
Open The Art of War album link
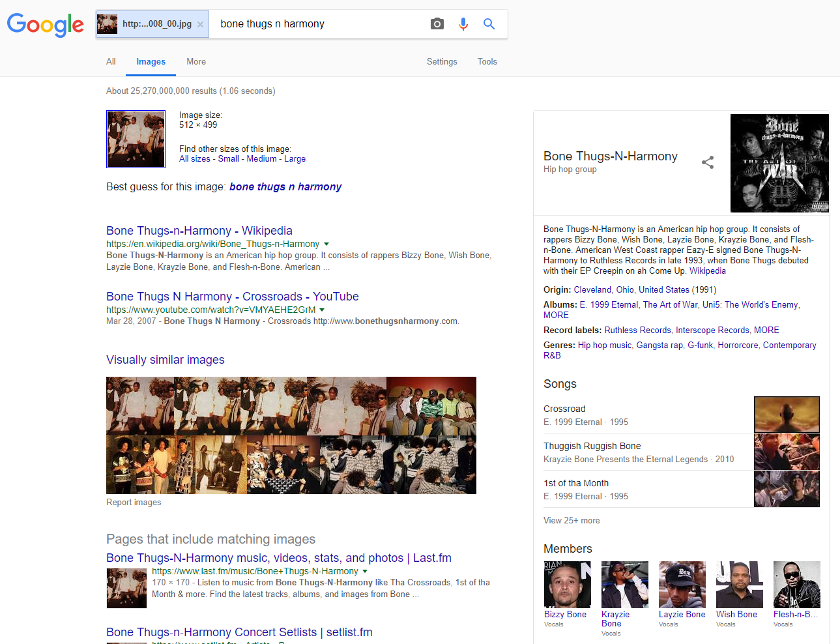pos(671,305)
